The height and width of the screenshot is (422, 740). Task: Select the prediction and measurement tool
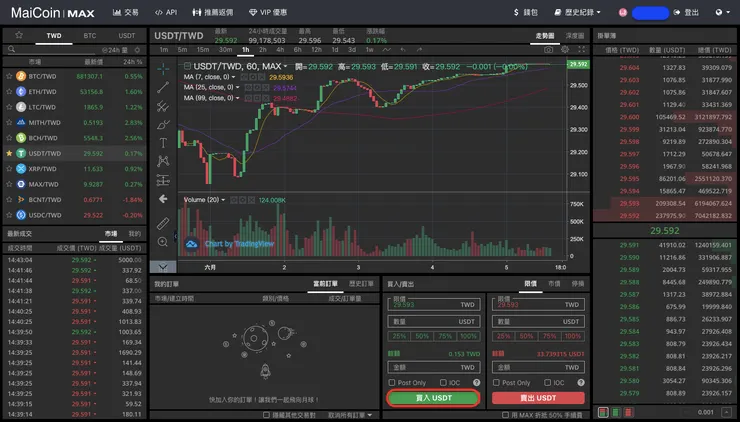(x=163, y=180)
